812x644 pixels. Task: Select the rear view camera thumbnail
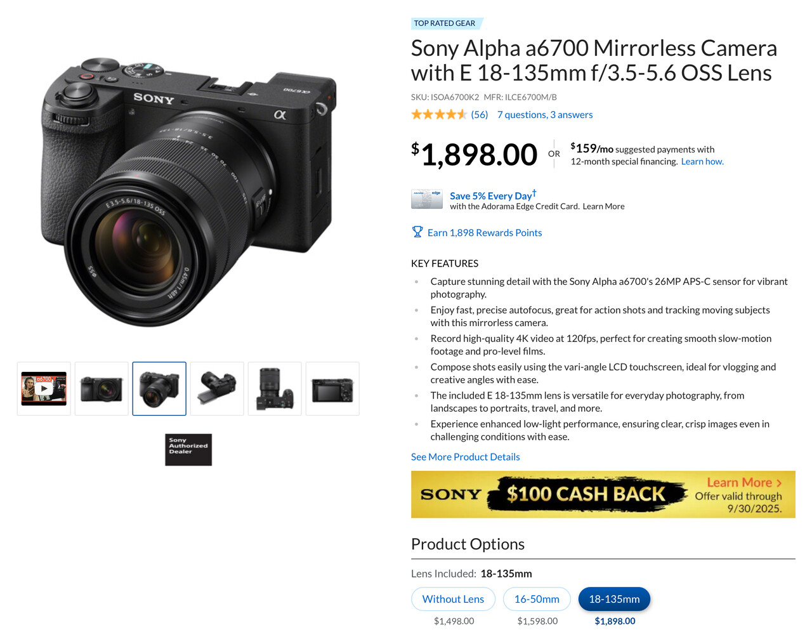click(x=332, y=389)
